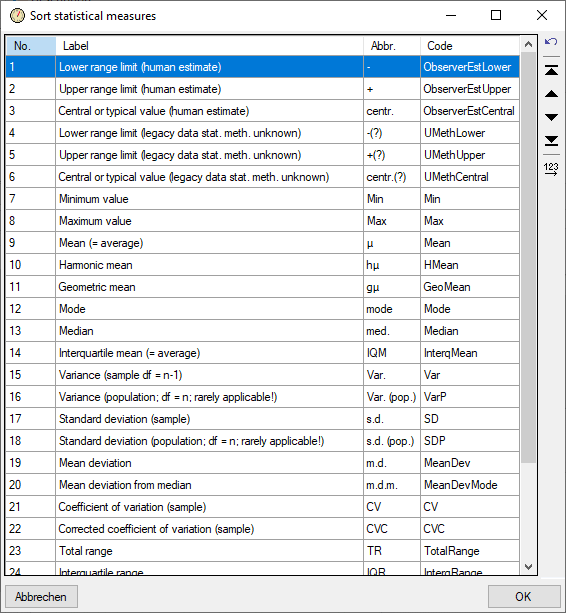Click the MeanDevMode code cell
The width and height of the screenshot is (566, 613).
[x=470, y=485]
